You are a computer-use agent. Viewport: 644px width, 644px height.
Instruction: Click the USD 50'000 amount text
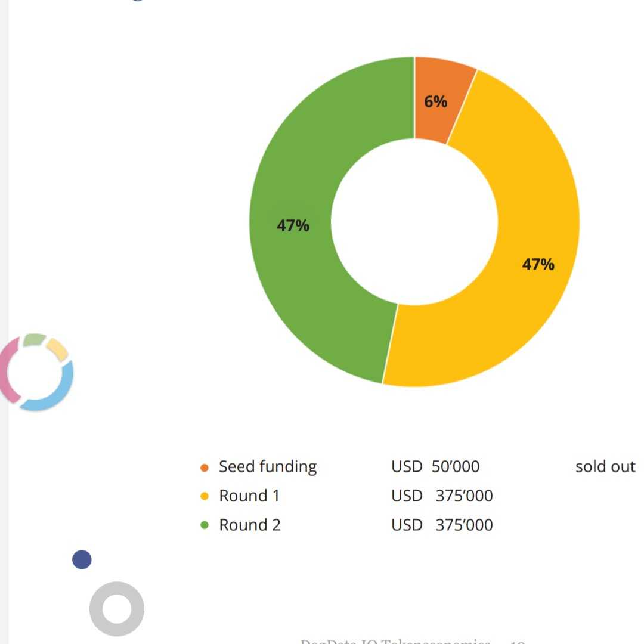click(x=435, y=466)
